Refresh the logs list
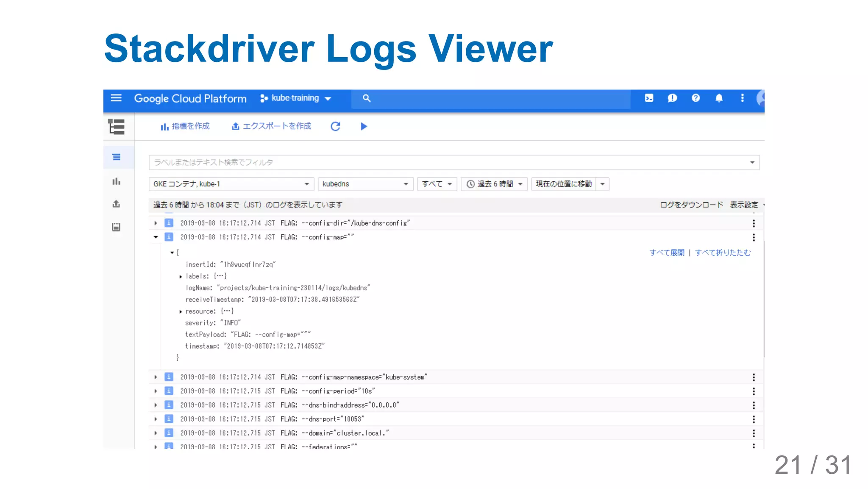Screen dimensions: 868x489 pos(335,126)
